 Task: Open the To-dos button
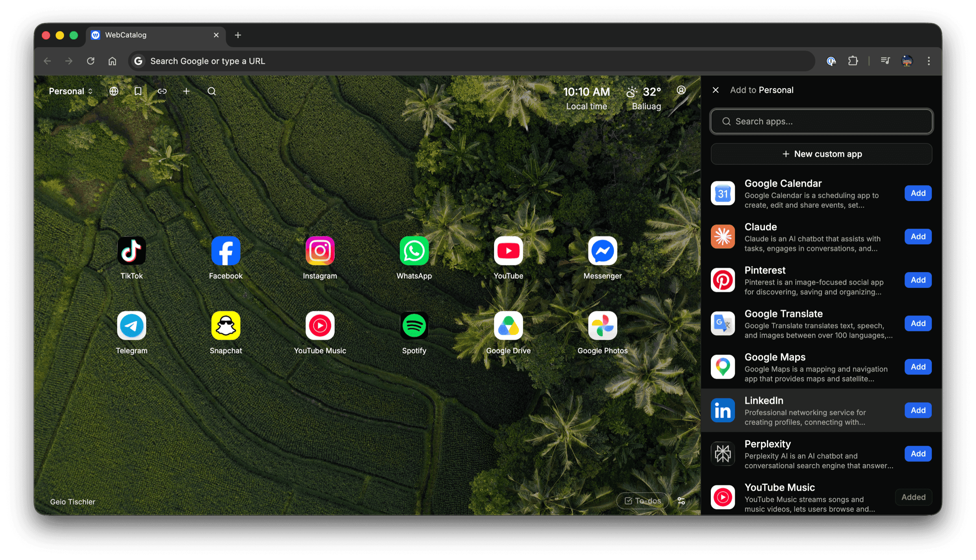(x=643, y=501)
